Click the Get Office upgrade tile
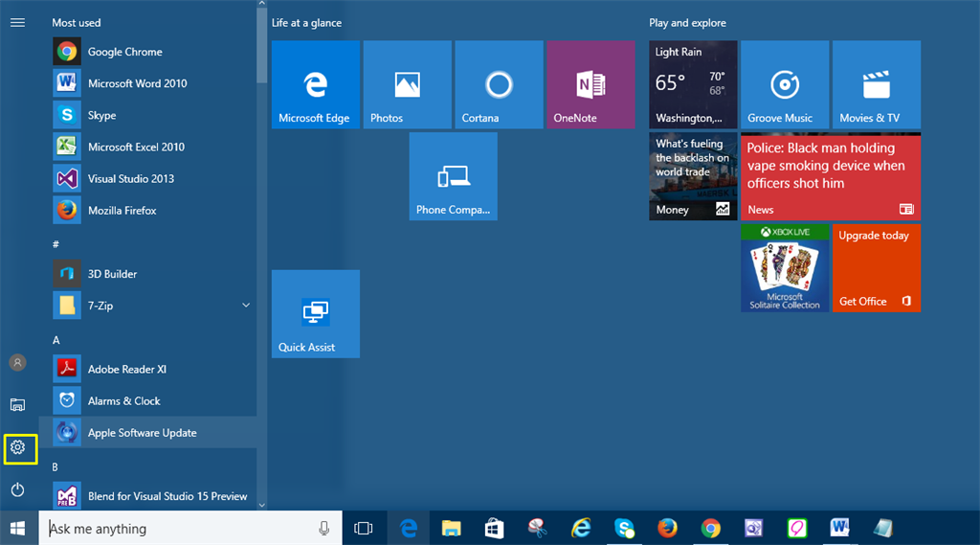 pyautogui.click(x=876, y=268)
